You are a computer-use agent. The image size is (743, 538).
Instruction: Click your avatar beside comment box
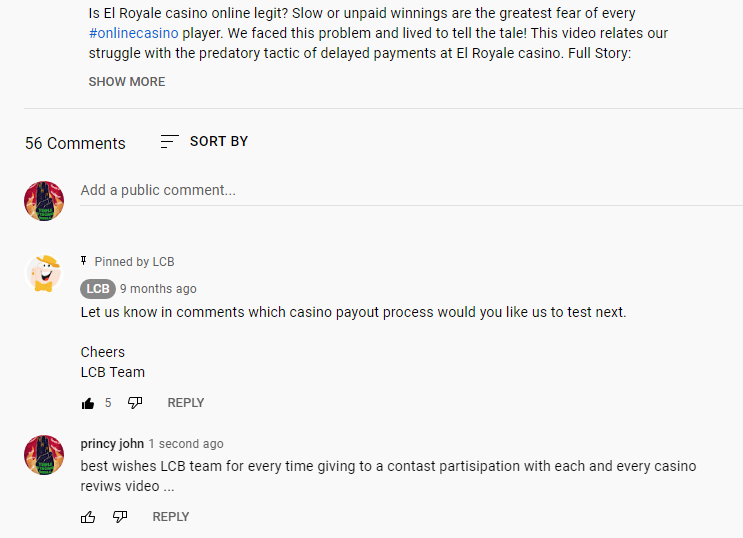coord(44,201)
